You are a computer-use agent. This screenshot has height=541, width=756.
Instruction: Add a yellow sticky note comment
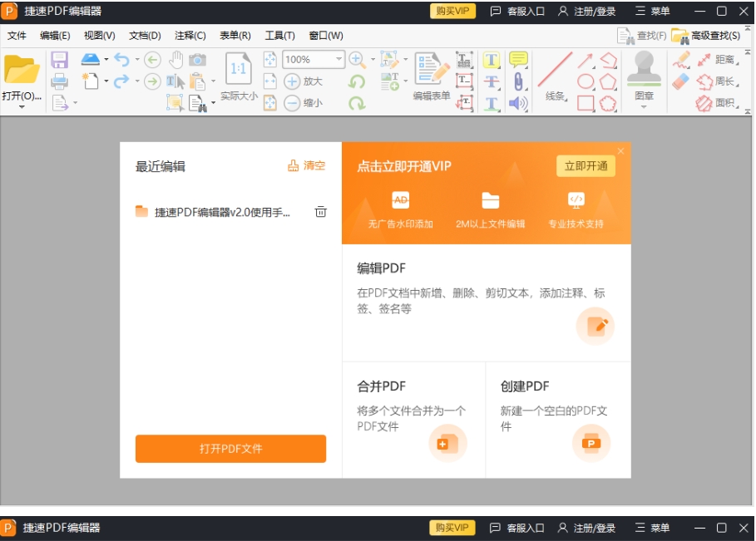click(x=518, y=60)
